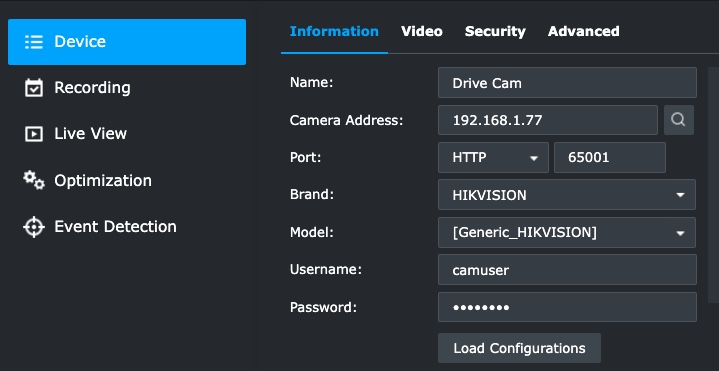Switch to the Video tab
This screenshot has width=719, height=371.
pos(422,31)
